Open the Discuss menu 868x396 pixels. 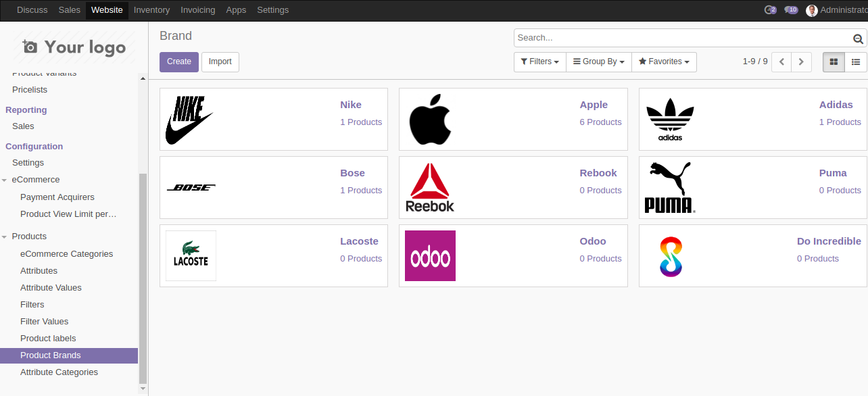[x=32, y=10]
